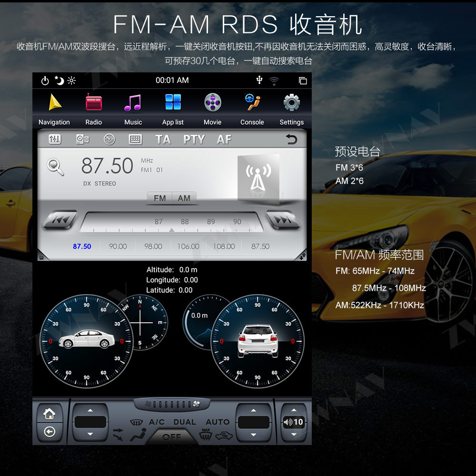Tap the radio back arrow
Screen dimensions: 476x476
291,139
